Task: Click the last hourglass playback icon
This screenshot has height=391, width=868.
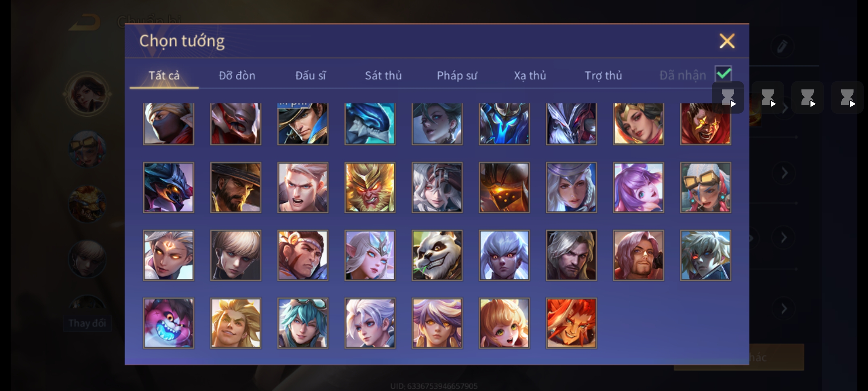Action: [x=847, y=98]
